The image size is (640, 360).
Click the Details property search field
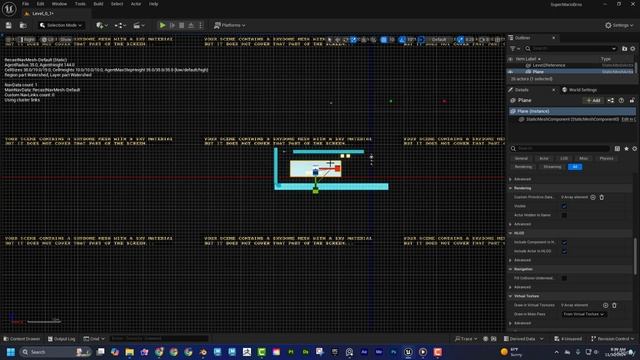560,149
